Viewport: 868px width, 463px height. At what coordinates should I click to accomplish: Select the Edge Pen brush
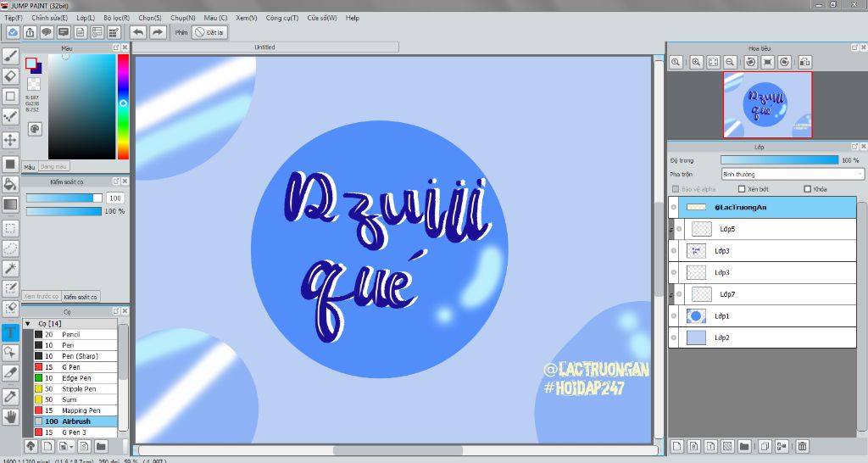coord(76,377)
